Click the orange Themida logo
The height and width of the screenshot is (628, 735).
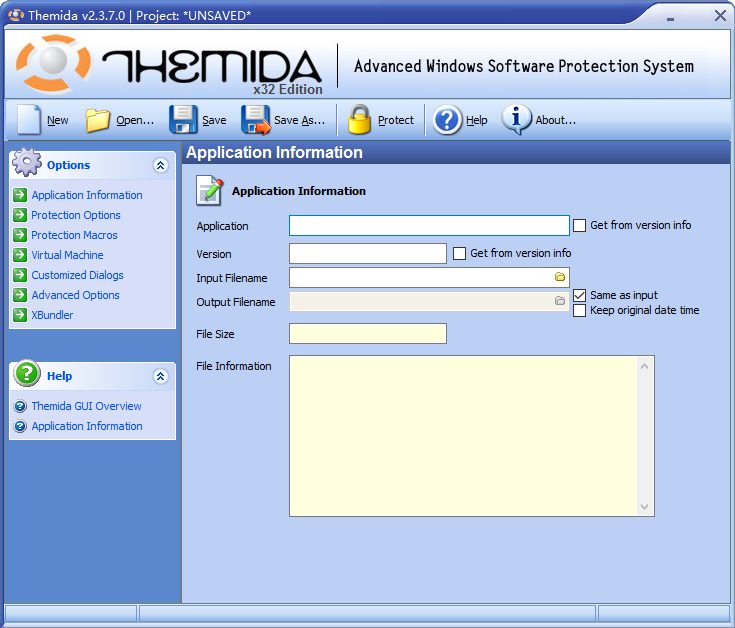point(53,63)
